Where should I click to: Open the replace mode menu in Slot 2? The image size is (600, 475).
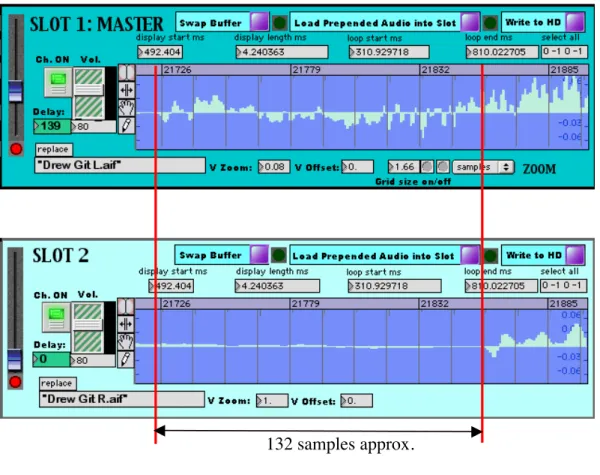click(x=58, y=383)
